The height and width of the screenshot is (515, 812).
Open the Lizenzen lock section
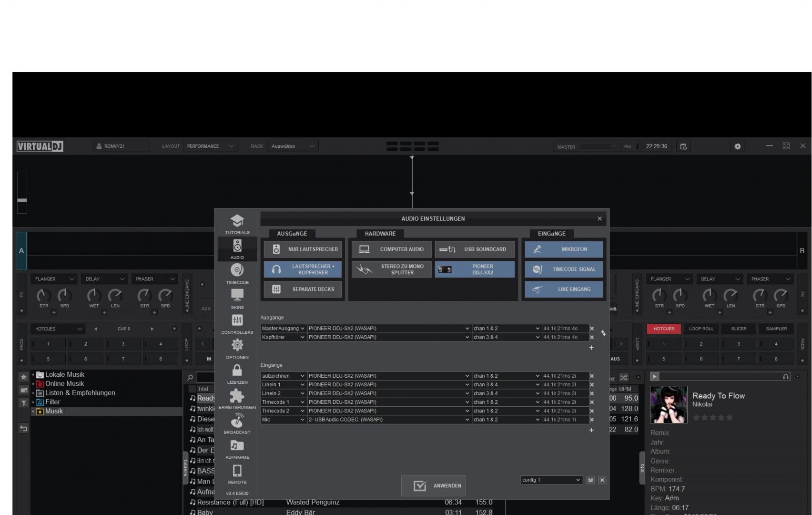(x=237, y=374)
